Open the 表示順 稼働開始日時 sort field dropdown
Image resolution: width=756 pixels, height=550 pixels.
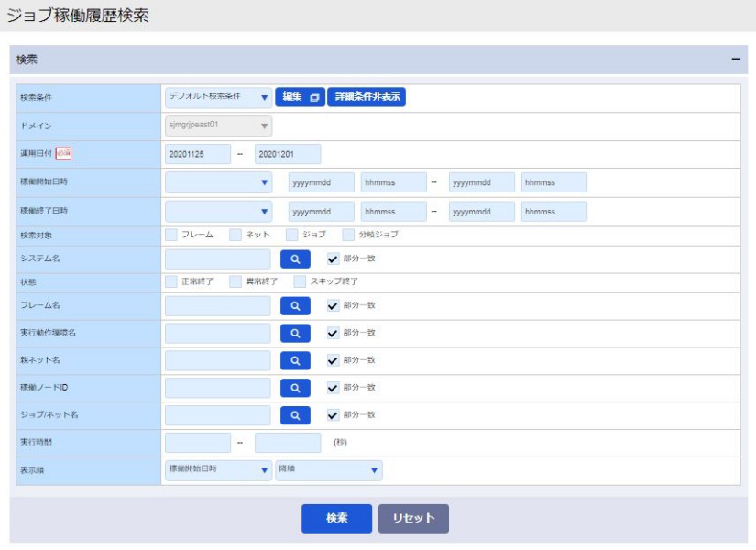click(218, 470)
